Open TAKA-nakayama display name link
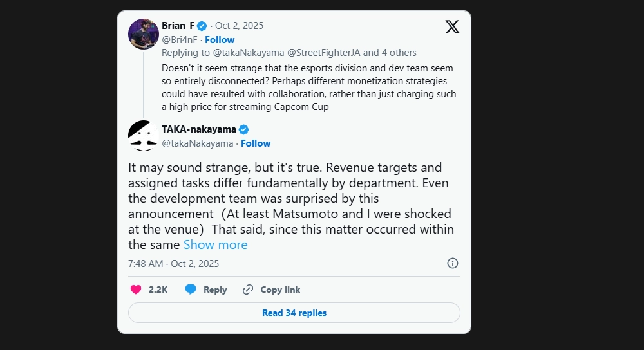This screenshot has width=644, height=350. [199, 129]
